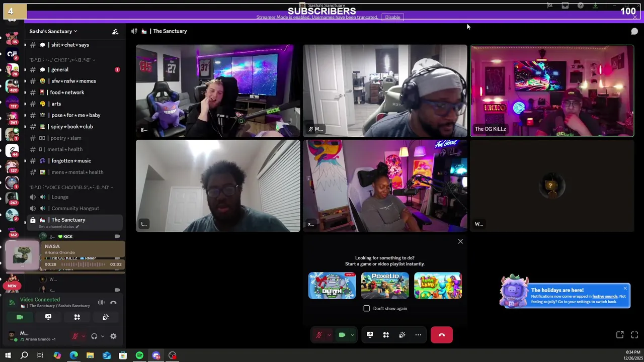Open camera options arrow in call bar
The image size is (644, 362).
[352, 335]
